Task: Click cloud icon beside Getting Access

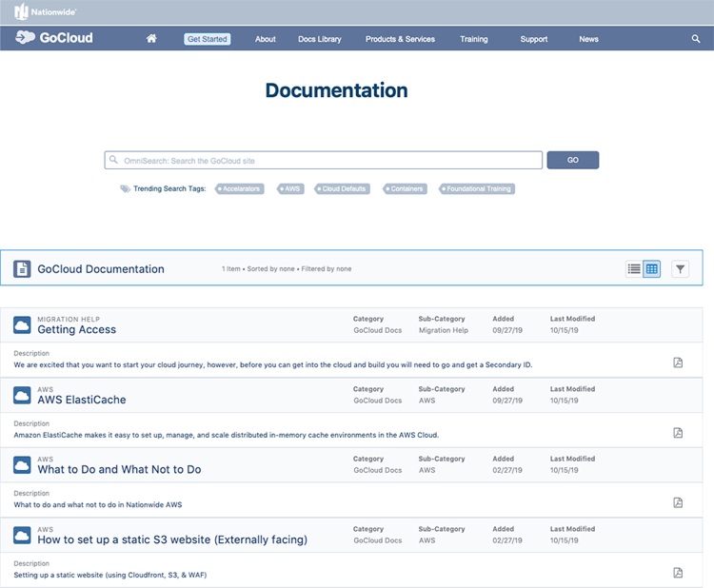Action: (22, 325)
